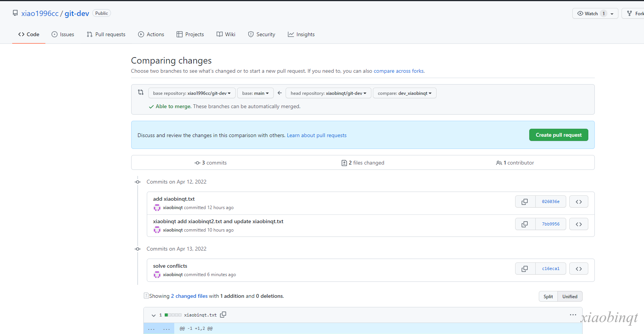Switch diff view to Split

[x=548, y=296]
